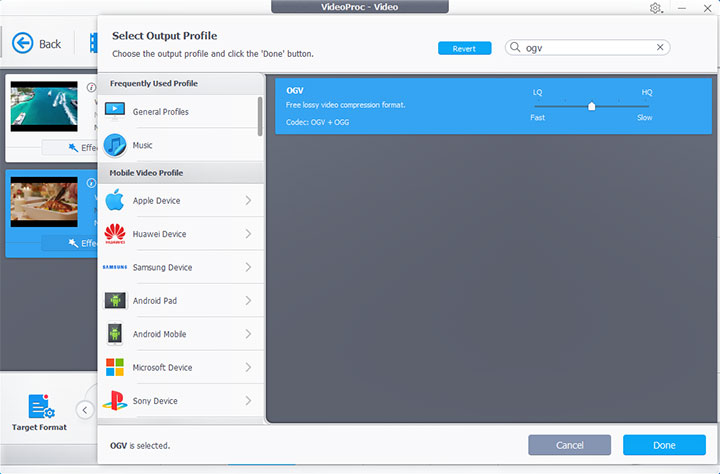
Task: Select Music category
Action: click(x=181, y=145)
